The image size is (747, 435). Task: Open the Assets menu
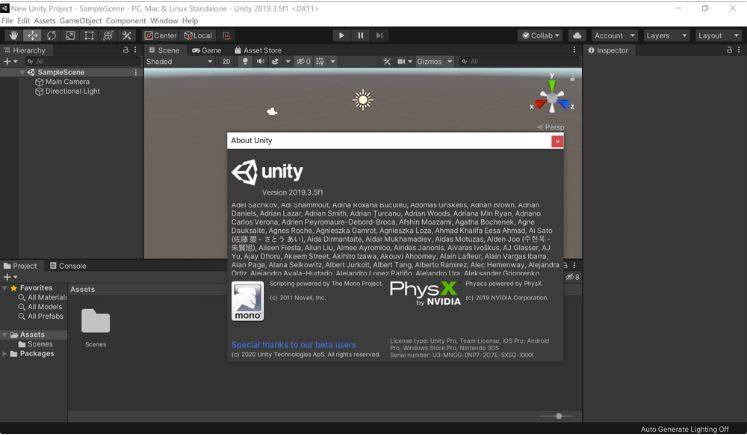[x=44, y=21]
